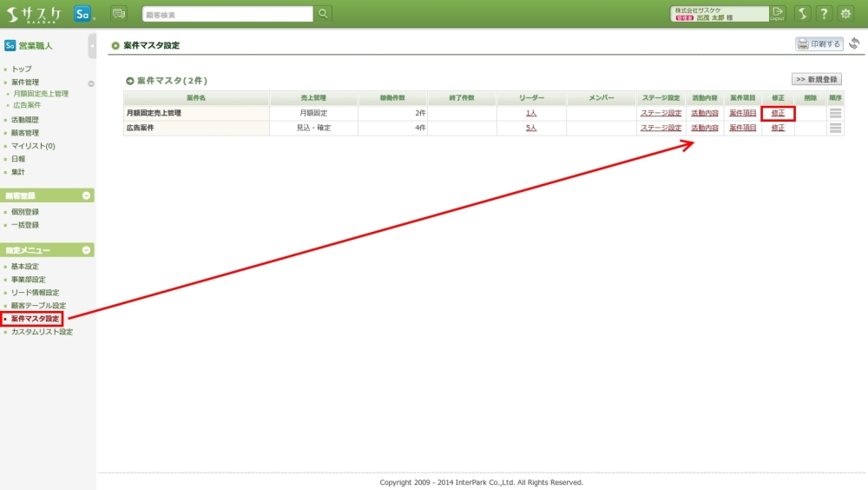Open the chat message icon in header
The width and height of the screenshot is (868, 490).
[118, 13]
